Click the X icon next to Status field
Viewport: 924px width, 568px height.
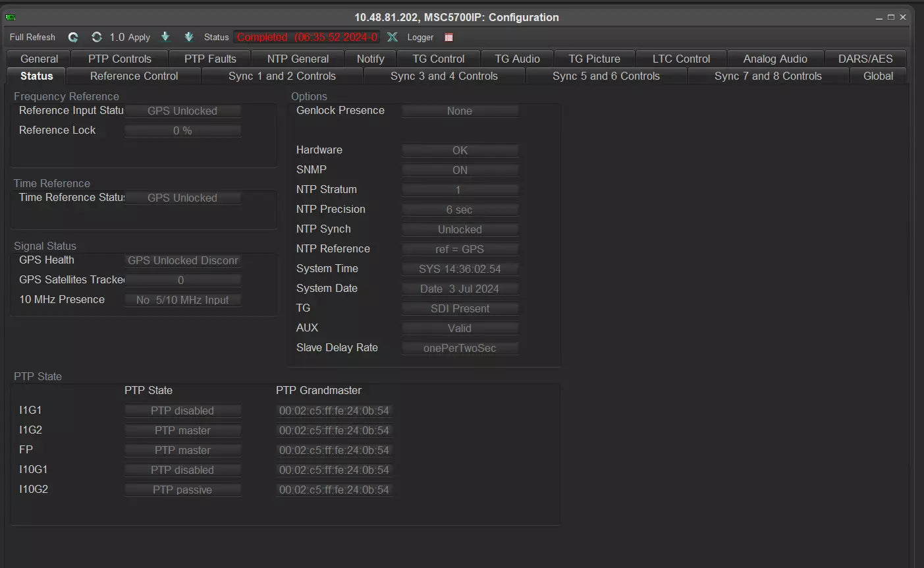pos(393,38)
